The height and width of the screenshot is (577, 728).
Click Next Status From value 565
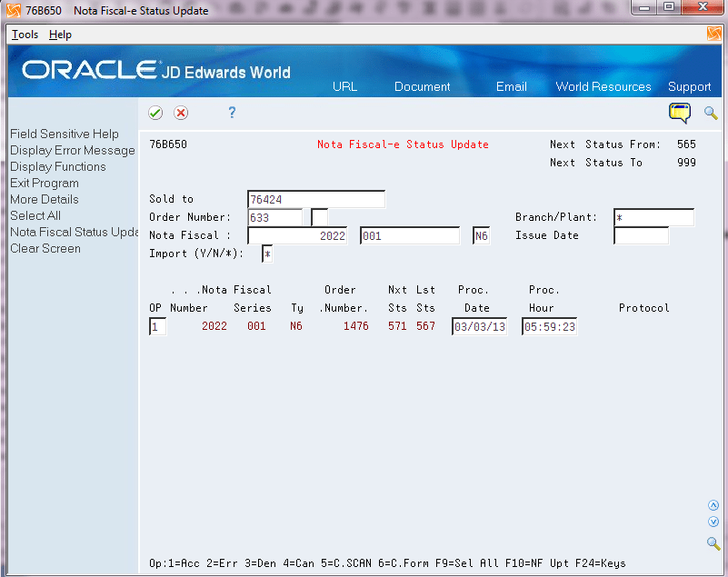(x=686, y=144)
